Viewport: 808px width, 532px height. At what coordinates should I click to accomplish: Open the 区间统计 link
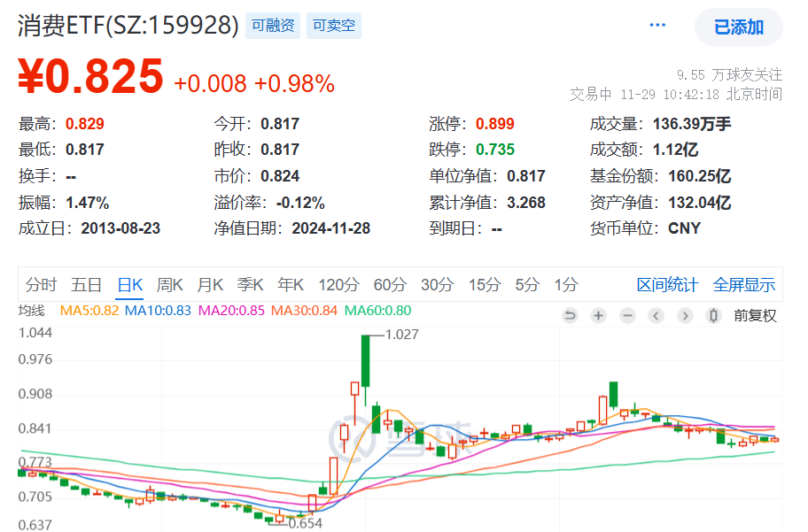click(667, 284)
